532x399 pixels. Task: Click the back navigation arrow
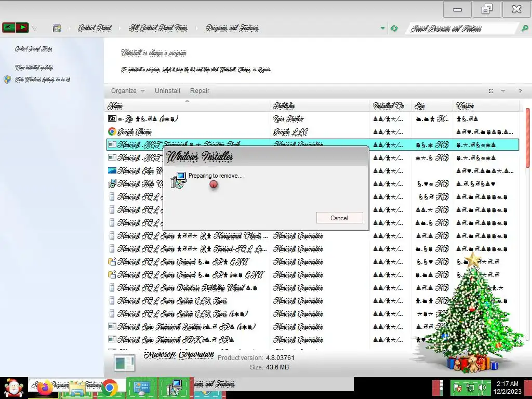8,28
